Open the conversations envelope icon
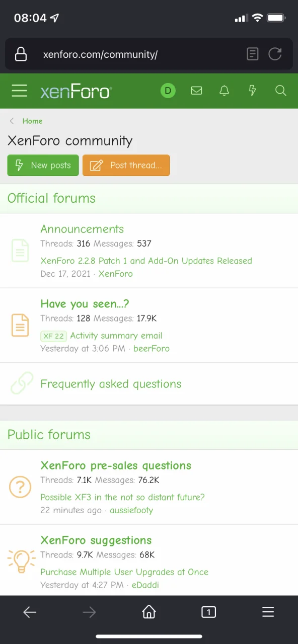Screen dimensions: 298x644 (x=196, y=91)
